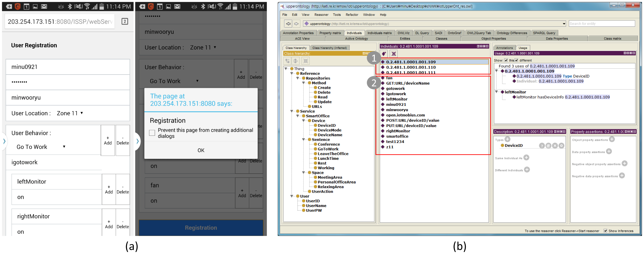Click the forward navigation arrow in Protégé

[x=296, y=24]
